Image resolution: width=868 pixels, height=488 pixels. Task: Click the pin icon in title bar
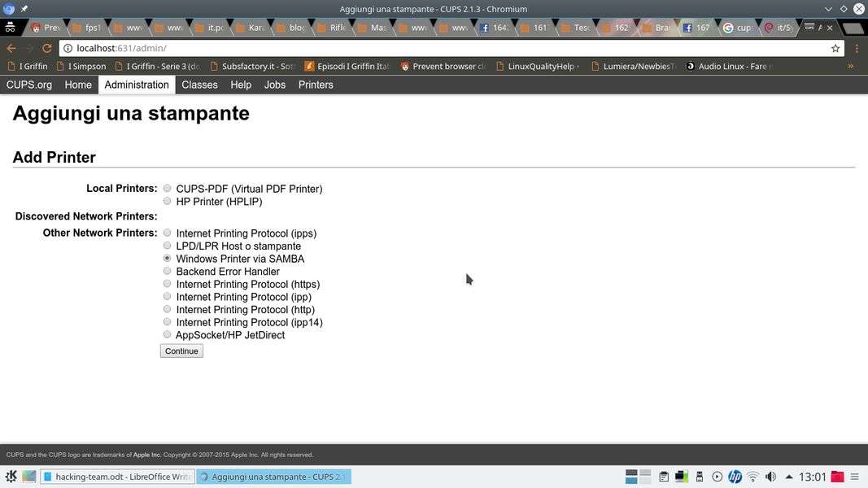(x=24, y=9)
